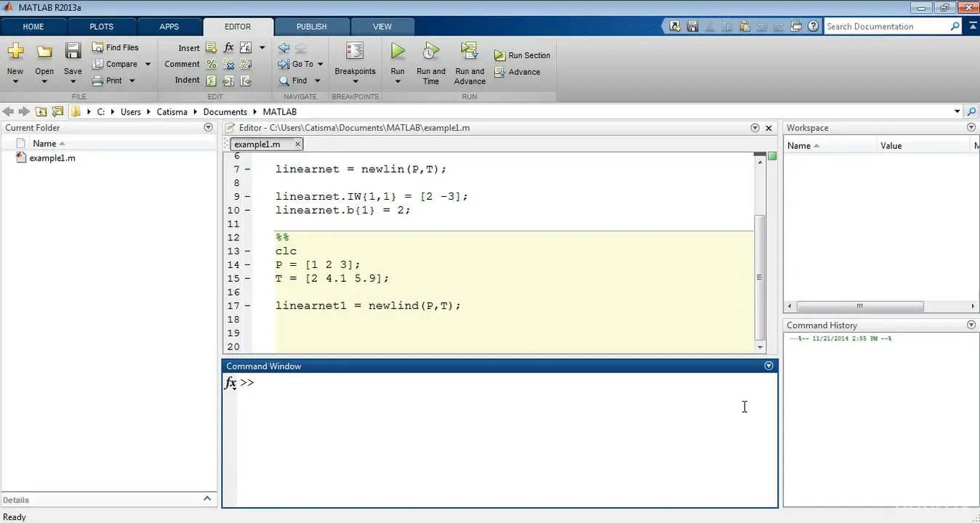This screenshot has height=523, width=980.
Task: Click the Compare files icon
Action: click(x=97, y=64)
